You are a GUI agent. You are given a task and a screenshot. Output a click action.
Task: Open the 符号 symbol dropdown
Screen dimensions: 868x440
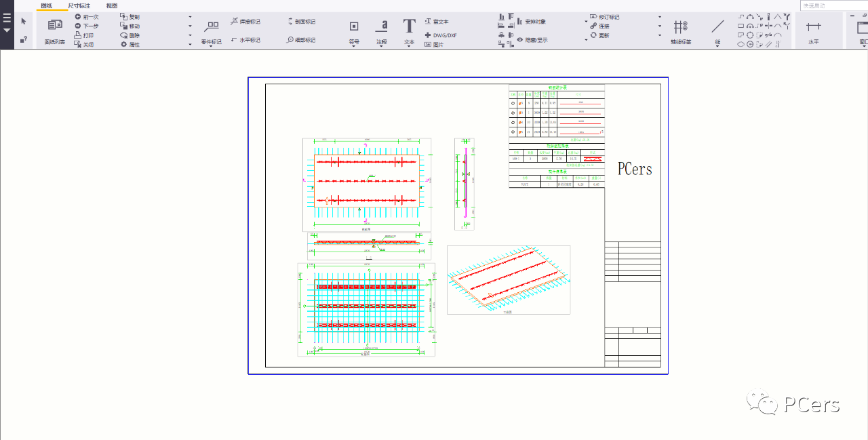tap(353, 46)
